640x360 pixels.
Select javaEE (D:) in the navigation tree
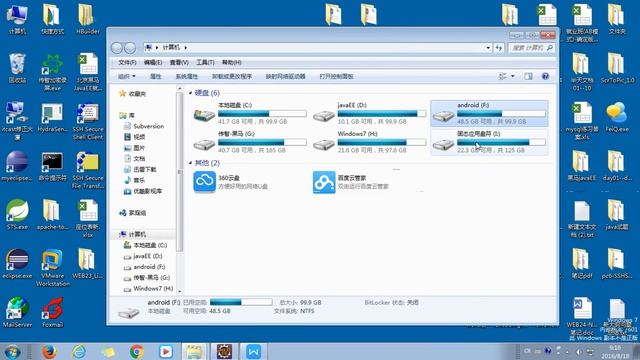(143, 256)
